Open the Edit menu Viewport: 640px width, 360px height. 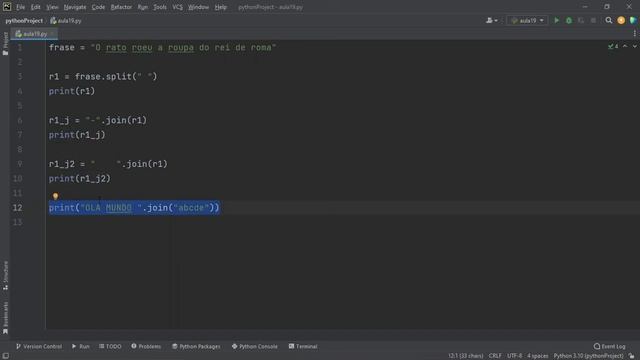click(x=36, y=7)
